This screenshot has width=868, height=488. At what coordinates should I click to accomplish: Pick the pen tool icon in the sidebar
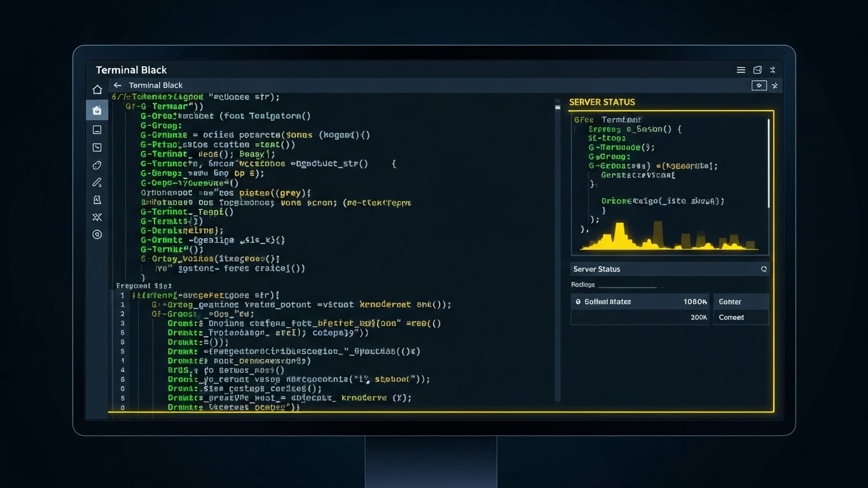[x=97, y=182]
